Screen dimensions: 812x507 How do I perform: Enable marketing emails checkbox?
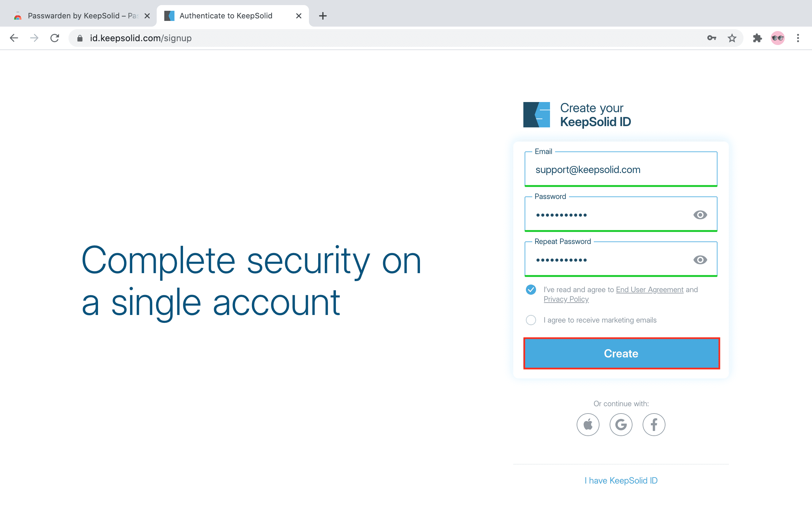pyautogui.click(x=531, y=320)
